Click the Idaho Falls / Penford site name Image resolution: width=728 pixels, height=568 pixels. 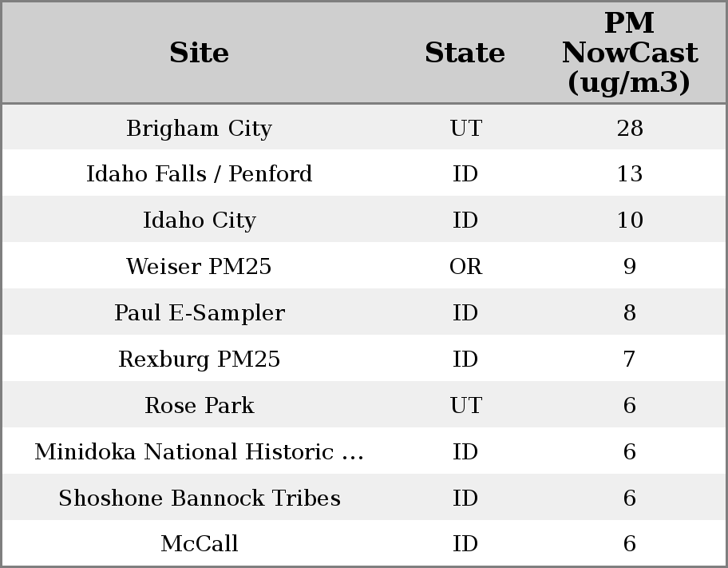[199, 174]
